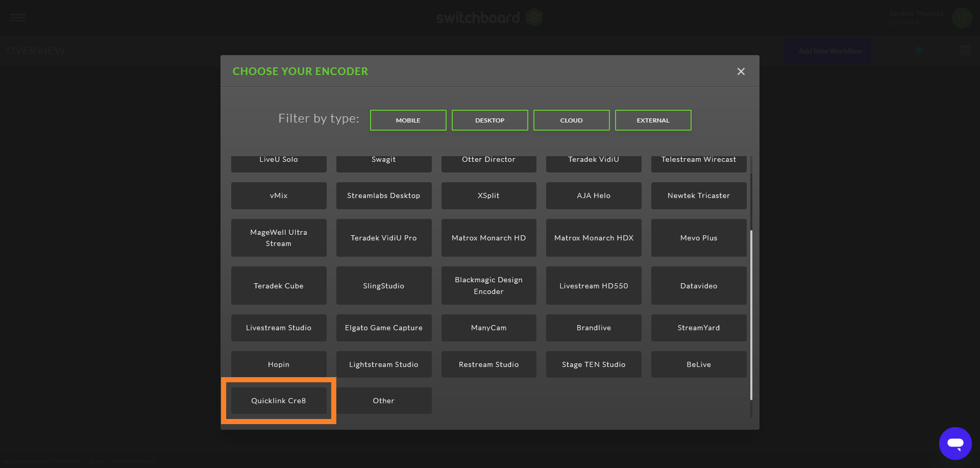Open the live chat support bubble
Screen dimensions: 980x468
point(955,443)
